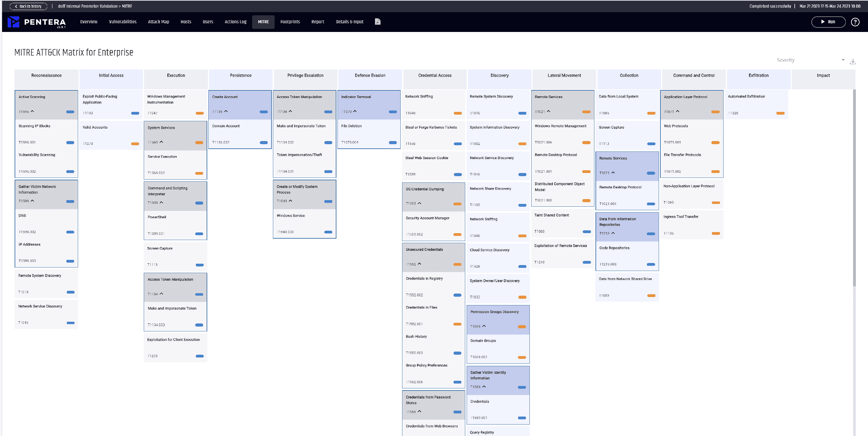
Task: Select Exploitation of Remote Services T1210
Action: coord(563,254)
